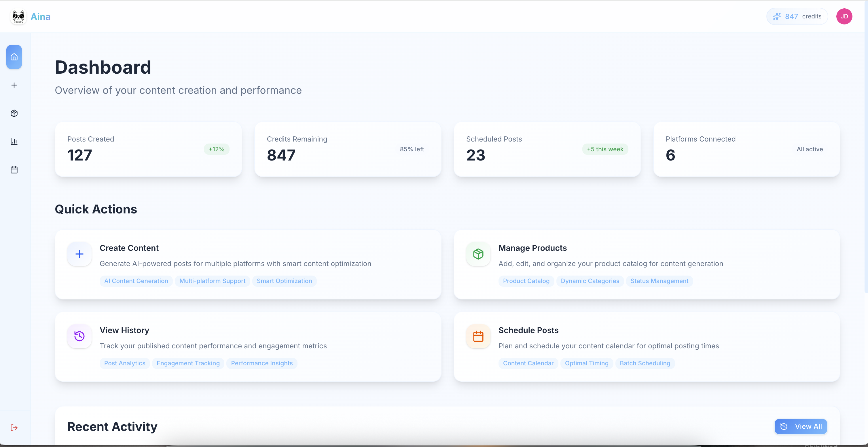The image size is (868, 447).
Task: Click the plus create icon in sidebar
Action: [x=14, y=85]
